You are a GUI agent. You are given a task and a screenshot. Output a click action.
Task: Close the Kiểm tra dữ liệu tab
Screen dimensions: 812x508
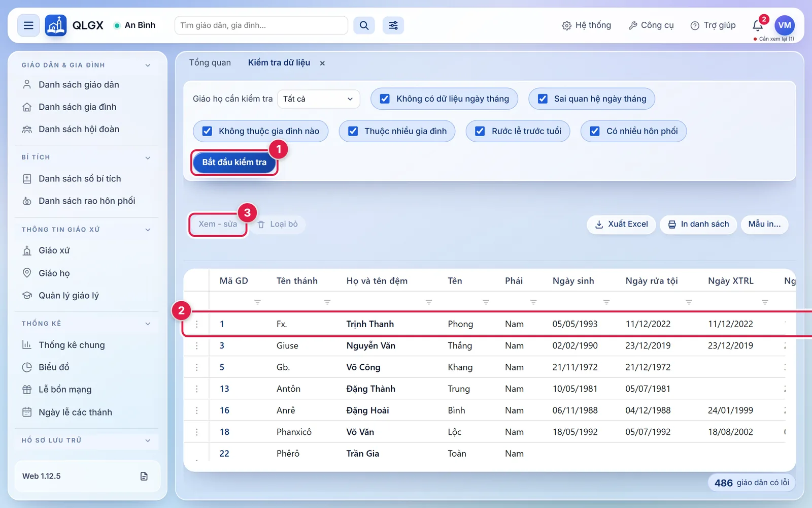tap(322, 63)
